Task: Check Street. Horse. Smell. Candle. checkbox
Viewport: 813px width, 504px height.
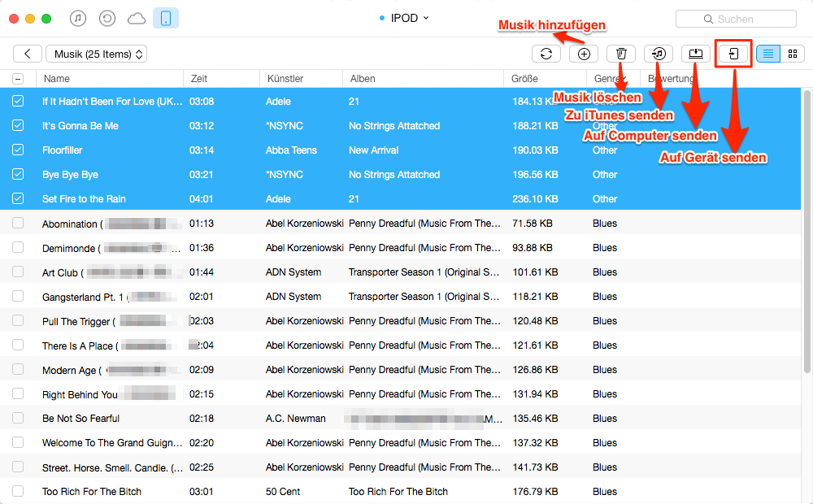Action: (x=18, y=467)
